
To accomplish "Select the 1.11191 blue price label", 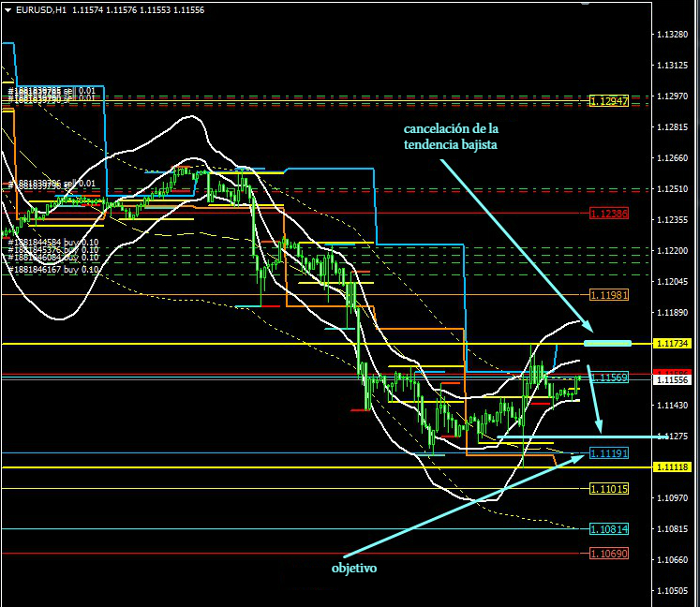I will pyautogui.click(x=609, y=453).
